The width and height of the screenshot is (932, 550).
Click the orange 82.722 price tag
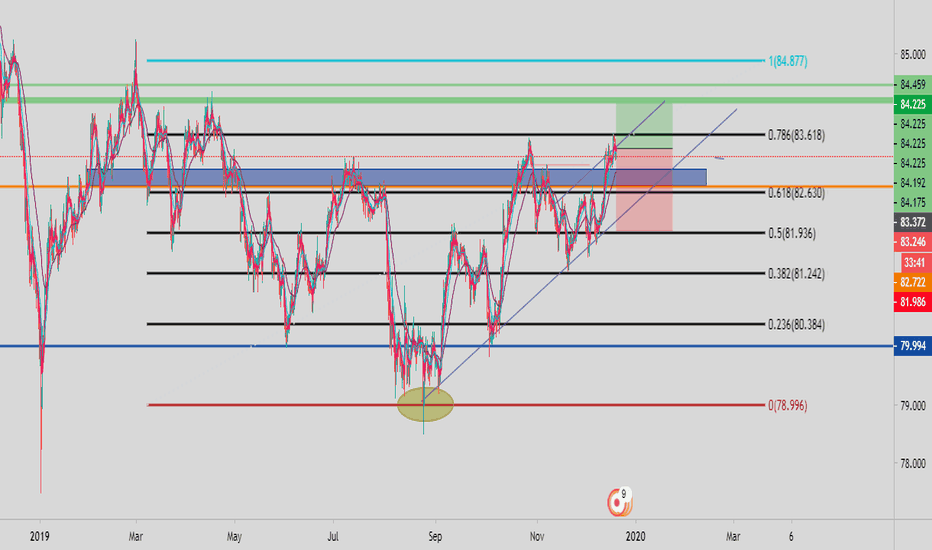click(x=911, y=283)
